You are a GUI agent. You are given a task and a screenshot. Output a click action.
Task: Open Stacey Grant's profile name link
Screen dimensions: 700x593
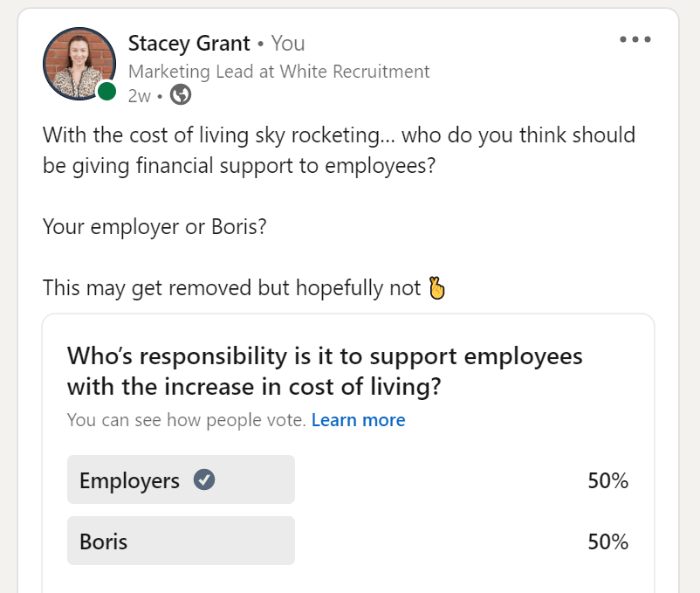[189, 44]
